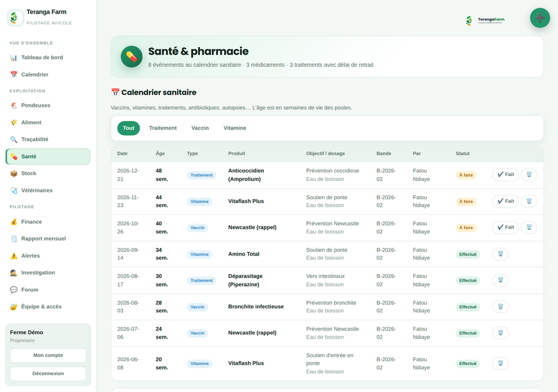Image resolution: width=558 pixels, height=392 pixels.
Task: Click Ferme Démo account name
Action: tap(26, 332)
